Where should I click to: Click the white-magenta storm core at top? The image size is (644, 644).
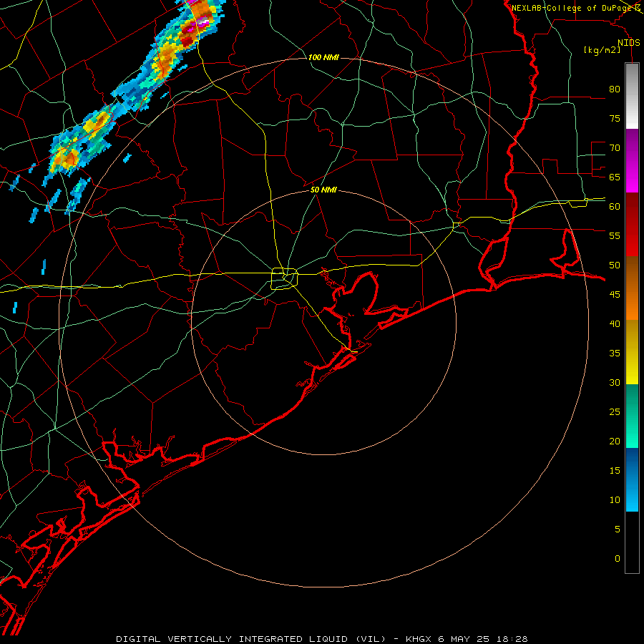(202, 23)
